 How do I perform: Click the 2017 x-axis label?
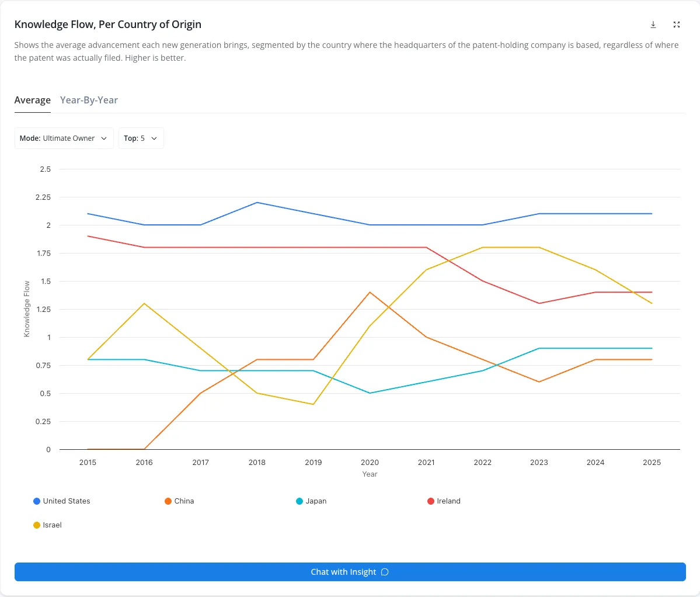pyautogui.click(x=200, y=463)
